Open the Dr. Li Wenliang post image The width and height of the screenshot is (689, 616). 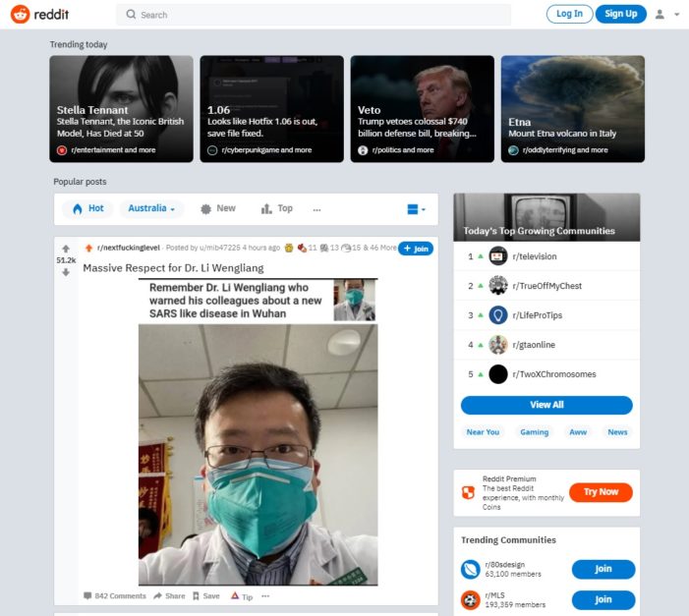click(258, 432)
